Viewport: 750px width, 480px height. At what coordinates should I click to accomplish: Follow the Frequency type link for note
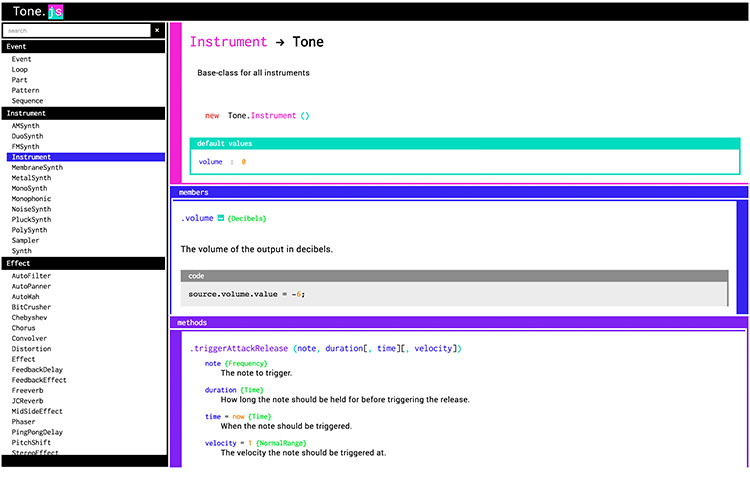(x=246, y=363)
